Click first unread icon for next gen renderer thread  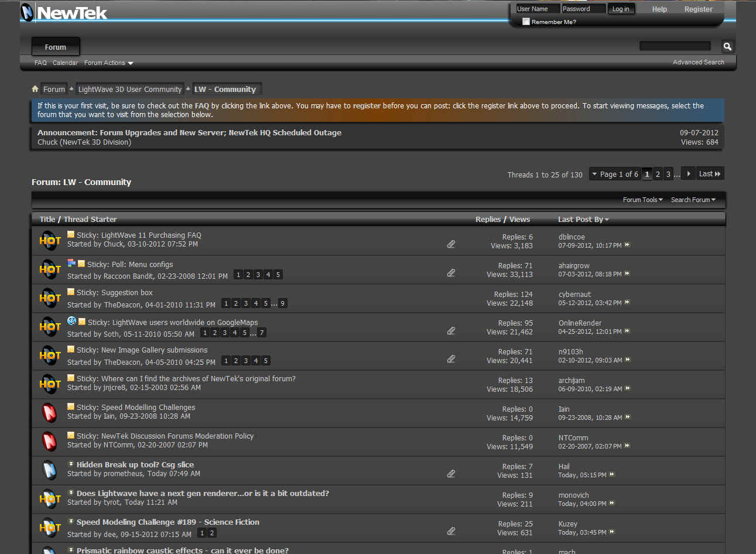pyautogui.click(x=71, y=493)
